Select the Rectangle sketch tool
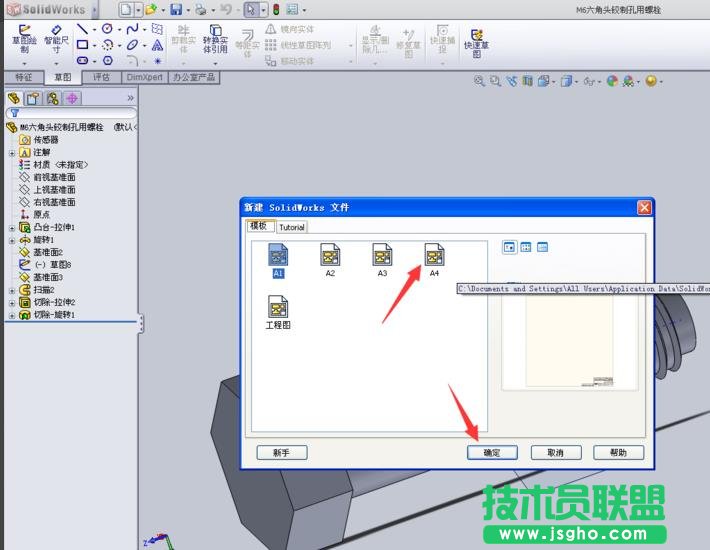Image resolution: width=710 pixels, height=550 pixels. click(82, 45)
